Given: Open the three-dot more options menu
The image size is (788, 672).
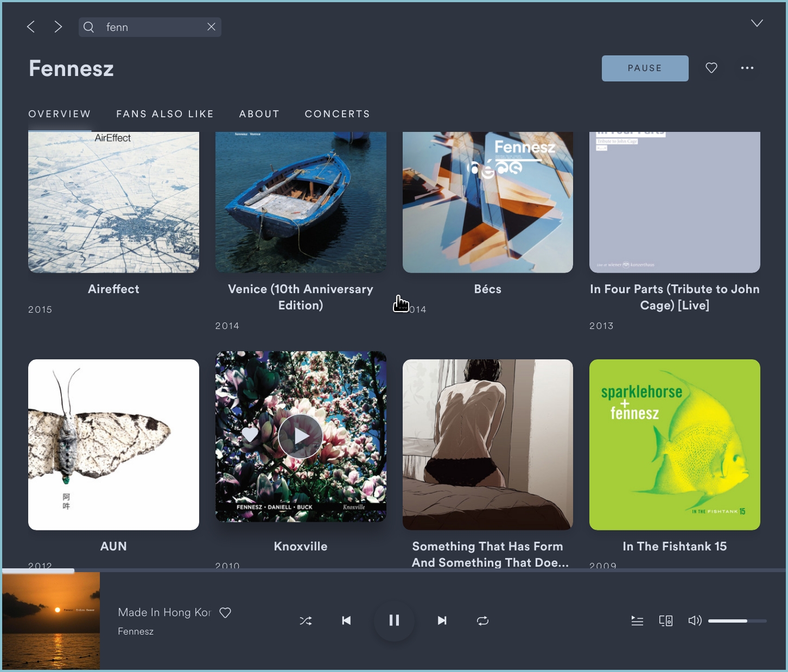Looking at the screenshot, I should [x=747, y=68].
